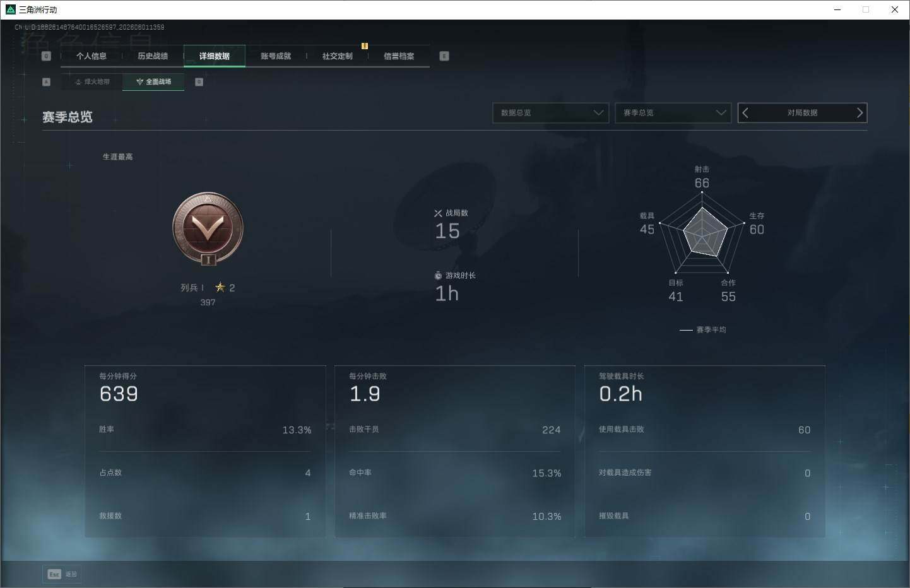Close the 三角洲行动 window
910x588 pixels.
(895, 9)
